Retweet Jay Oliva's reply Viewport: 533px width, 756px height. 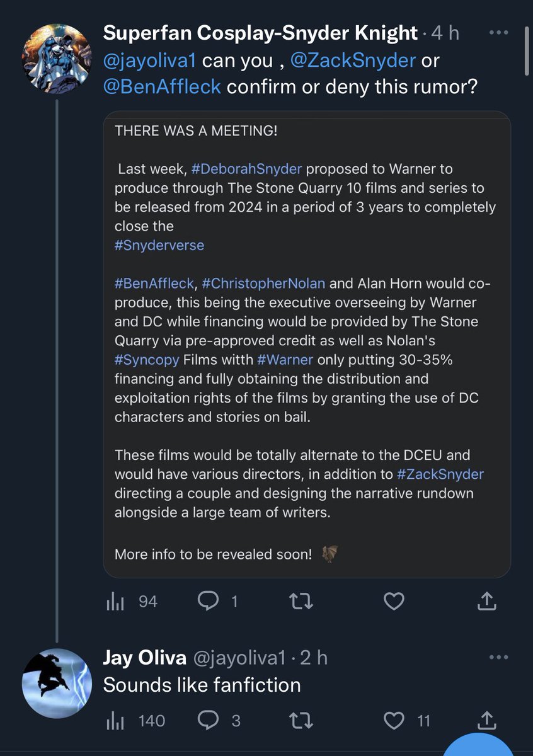coord(300,720)
